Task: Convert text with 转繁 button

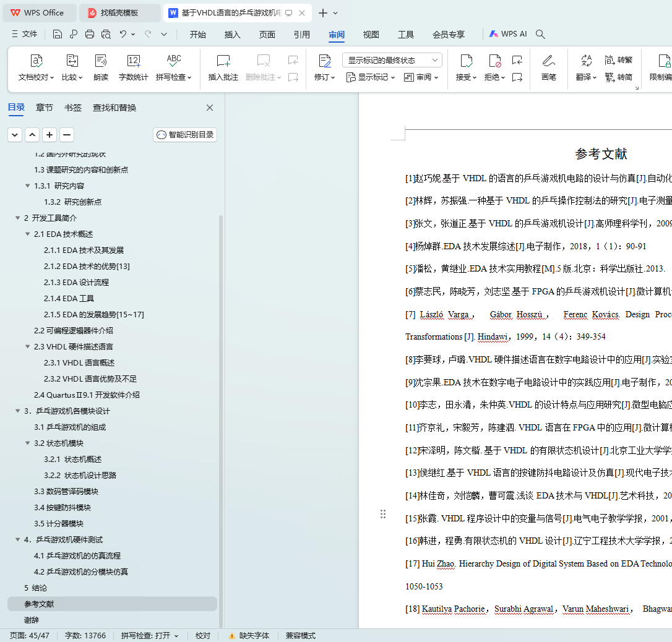Action: click(x=618, y=60)
